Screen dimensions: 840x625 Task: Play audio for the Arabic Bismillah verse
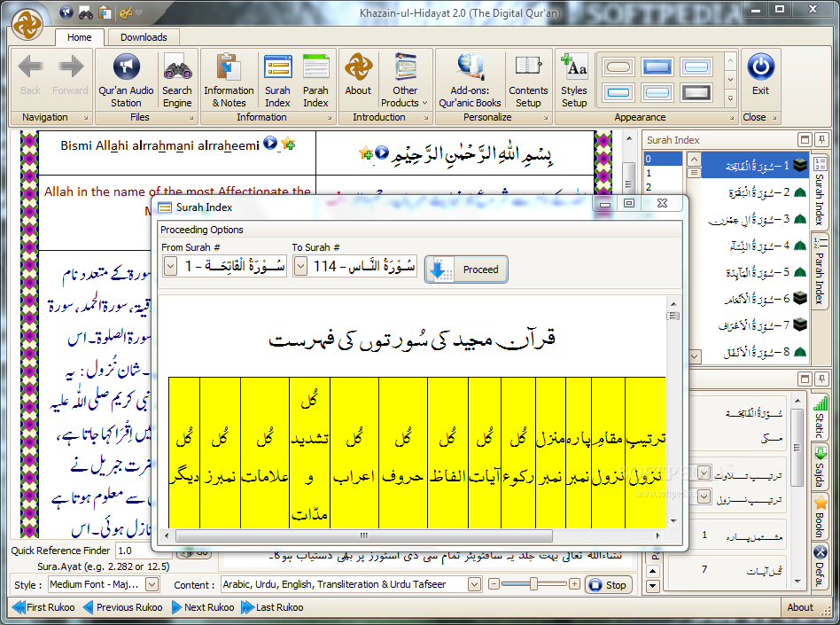(x=381, y=152)
